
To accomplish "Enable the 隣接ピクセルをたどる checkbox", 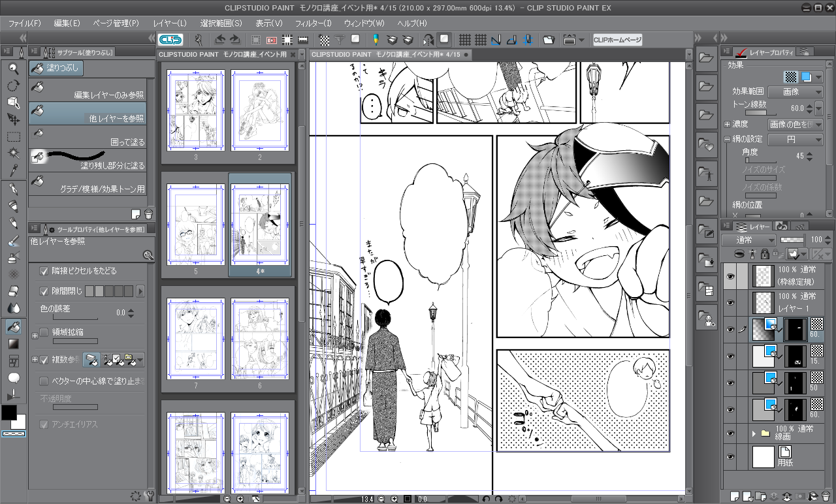I will (x=44, y=271).
